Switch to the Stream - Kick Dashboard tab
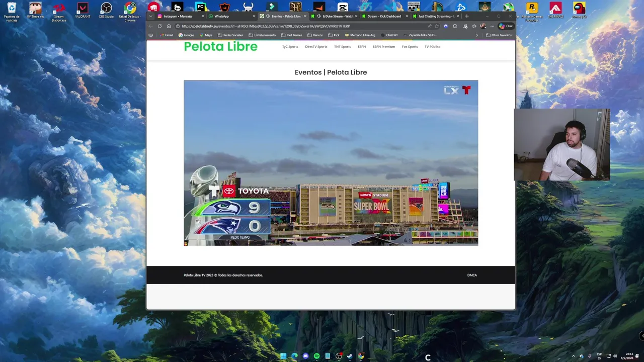This screenshot has height=362, width=644. click(x=384, y=16)
